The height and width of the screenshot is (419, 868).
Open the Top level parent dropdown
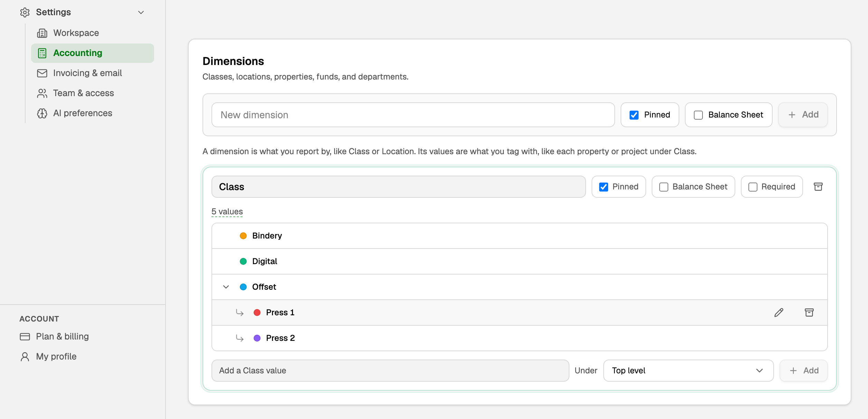click(x=688, y=371)
